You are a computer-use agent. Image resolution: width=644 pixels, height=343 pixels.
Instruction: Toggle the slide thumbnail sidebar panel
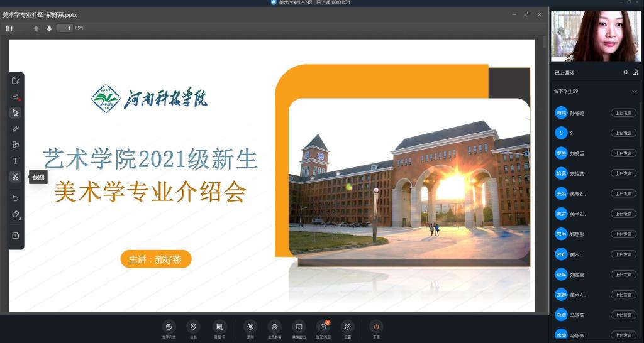pos(9,28)
